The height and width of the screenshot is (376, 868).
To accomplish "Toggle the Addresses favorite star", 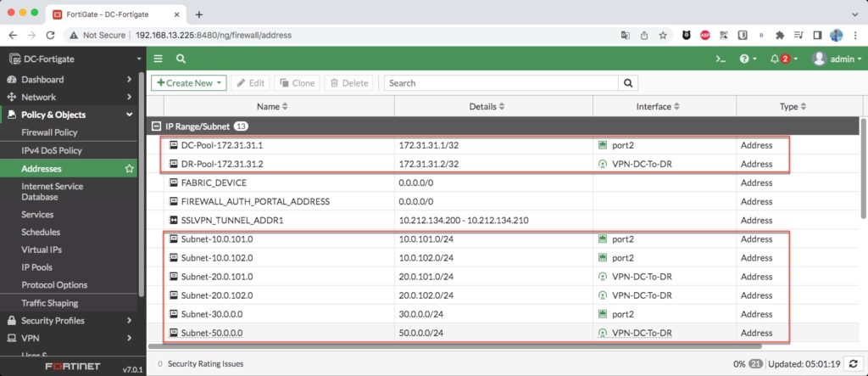I will coord(130,169).
